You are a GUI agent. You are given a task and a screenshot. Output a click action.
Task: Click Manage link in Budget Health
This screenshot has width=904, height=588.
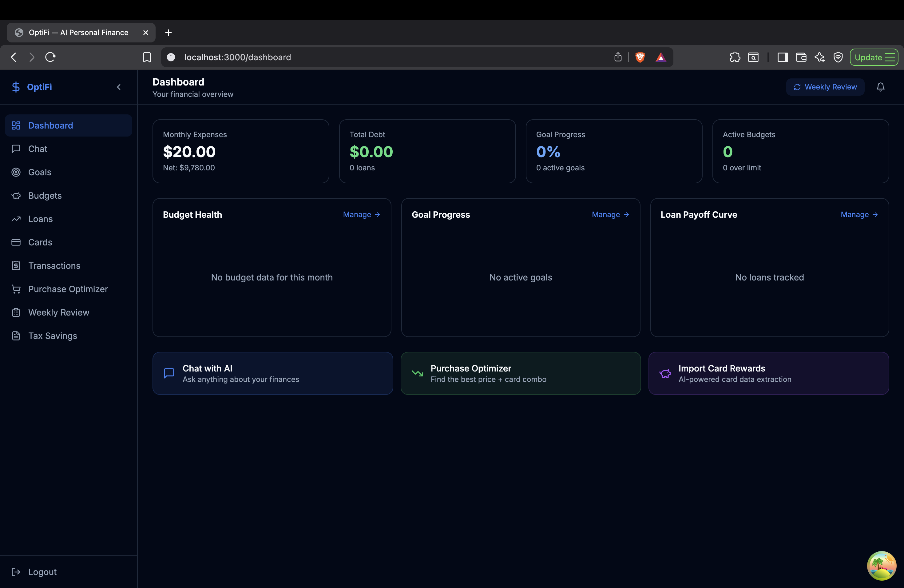[x=361, y=215]
